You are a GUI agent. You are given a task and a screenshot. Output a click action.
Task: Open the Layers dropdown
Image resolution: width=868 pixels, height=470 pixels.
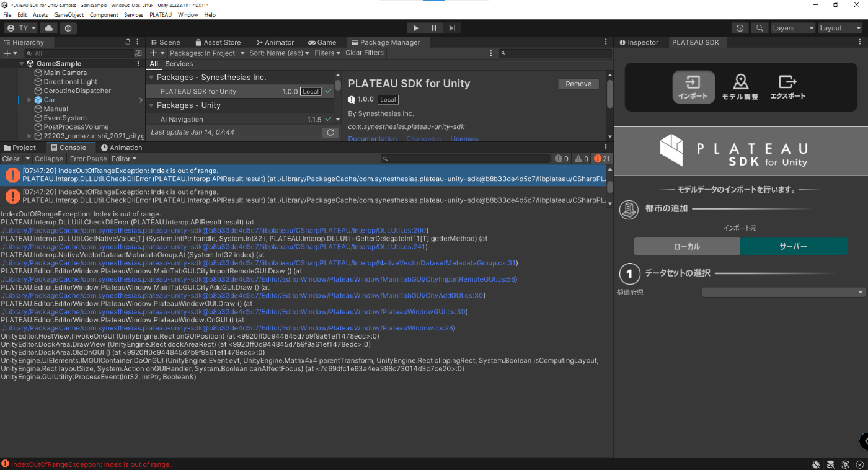[793, 28]
